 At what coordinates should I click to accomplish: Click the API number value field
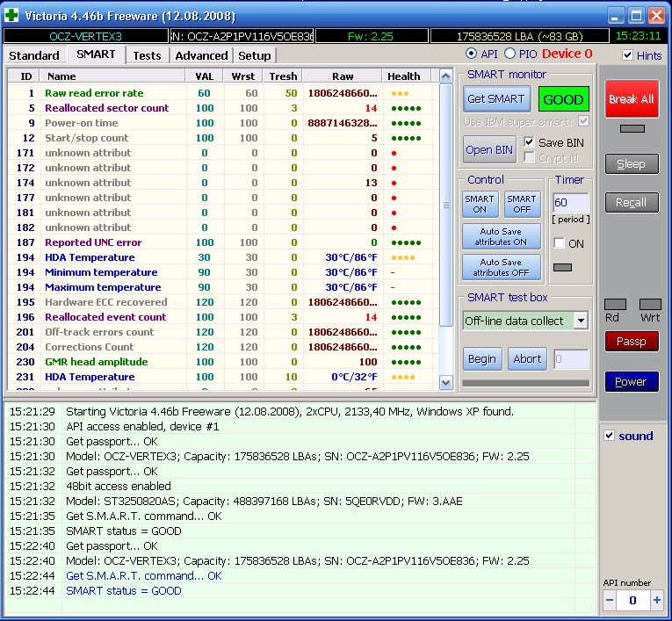[633, 600]
